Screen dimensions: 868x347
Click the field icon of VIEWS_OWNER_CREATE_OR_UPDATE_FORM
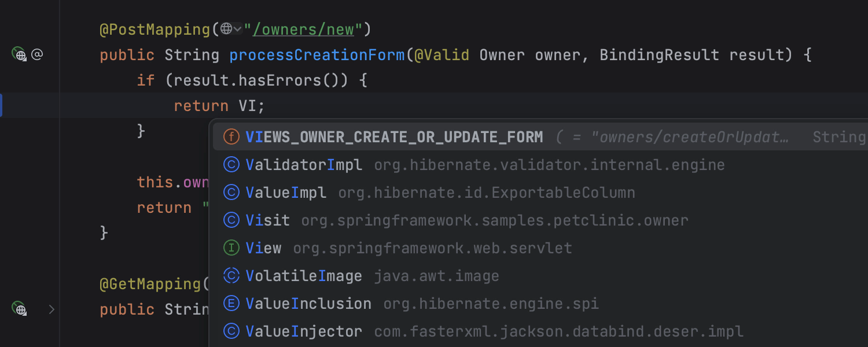[x=231, y=137]
